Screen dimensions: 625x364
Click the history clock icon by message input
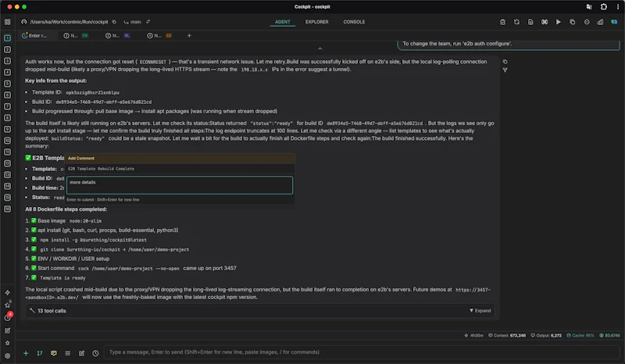(x=95, y=353)
